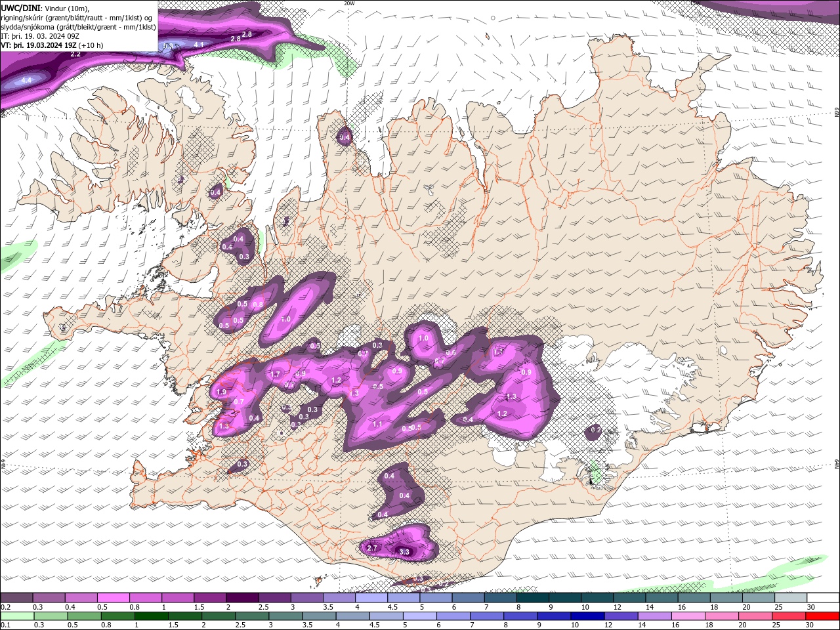Click the upper legend swatch labeled 0.2
Screen dimensions: 840x630
16,598
